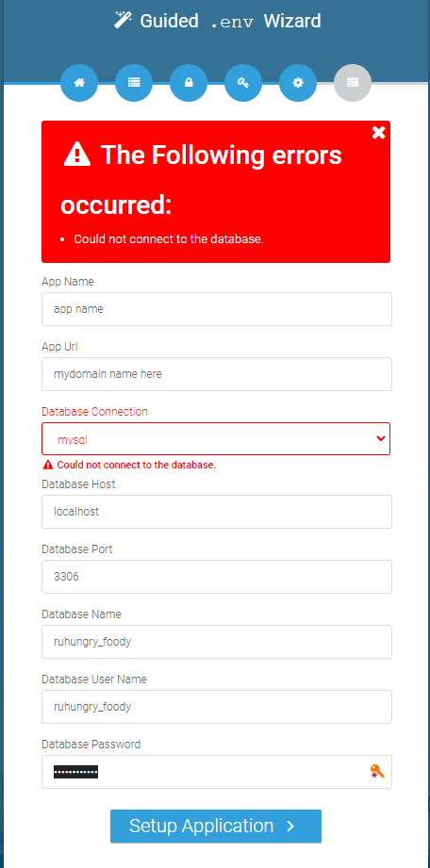Click the orange password manager key icon
This screenshot has height=868, width=430.
[377, 771]
